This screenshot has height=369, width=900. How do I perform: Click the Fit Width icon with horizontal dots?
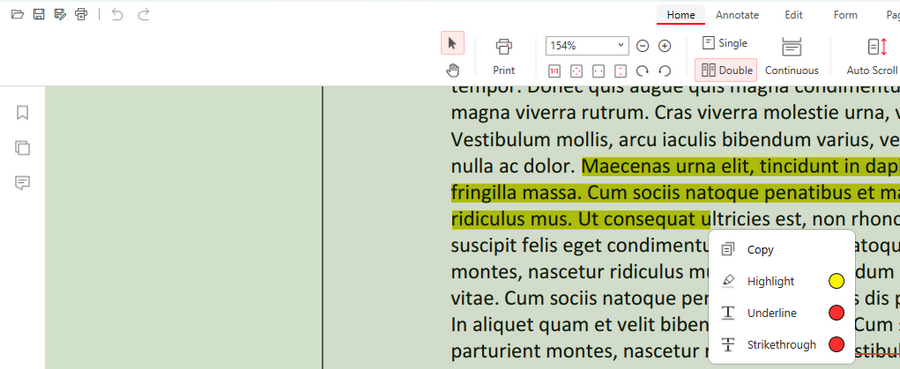[x=598, y=71]
